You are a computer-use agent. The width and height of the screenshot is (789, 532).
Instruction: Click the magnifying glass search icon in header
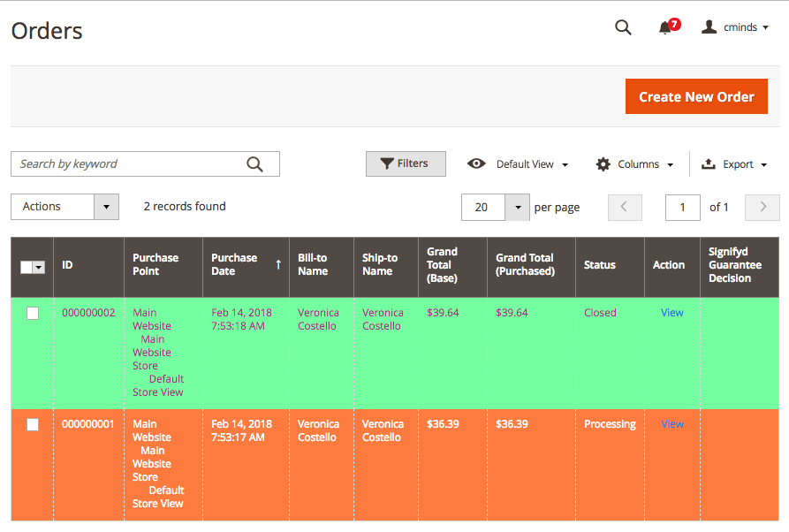[623, 27]
